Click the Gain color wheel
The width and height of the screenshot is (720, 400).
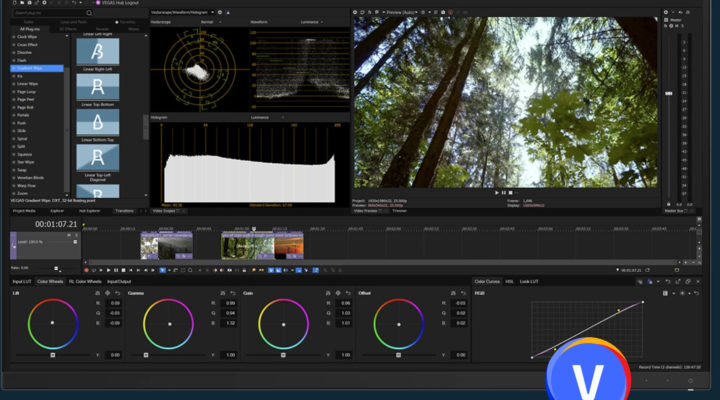tap(283, 324)
